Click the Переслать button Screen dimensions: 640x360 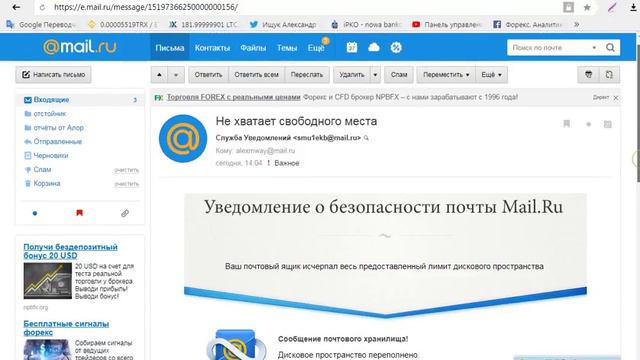click(307, 75)
